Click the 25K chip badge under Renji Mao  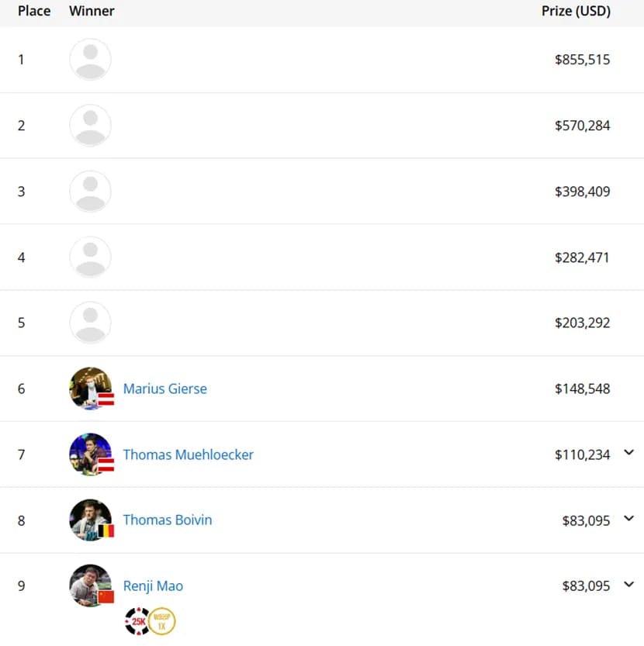click(x=137, y=621)
